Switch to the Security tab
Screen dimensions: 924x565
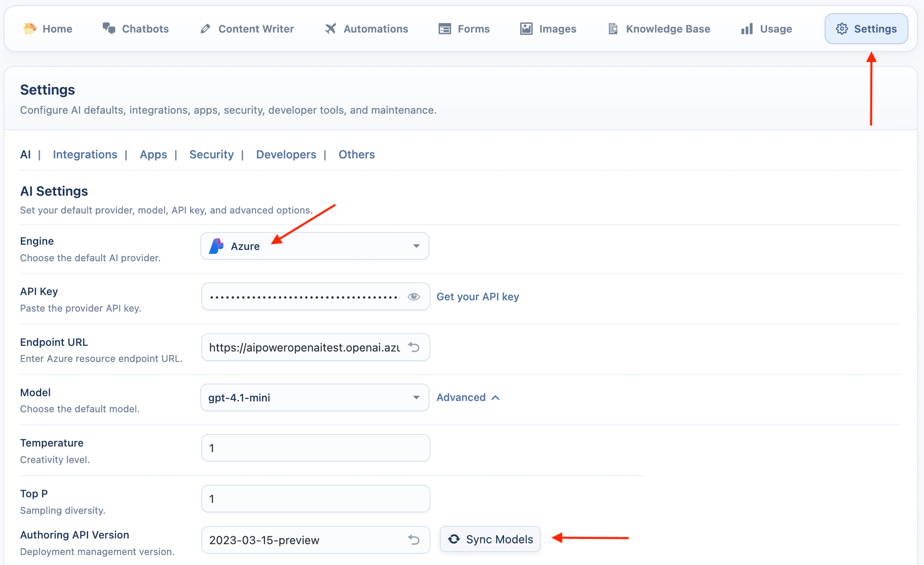tap(211, 154)
